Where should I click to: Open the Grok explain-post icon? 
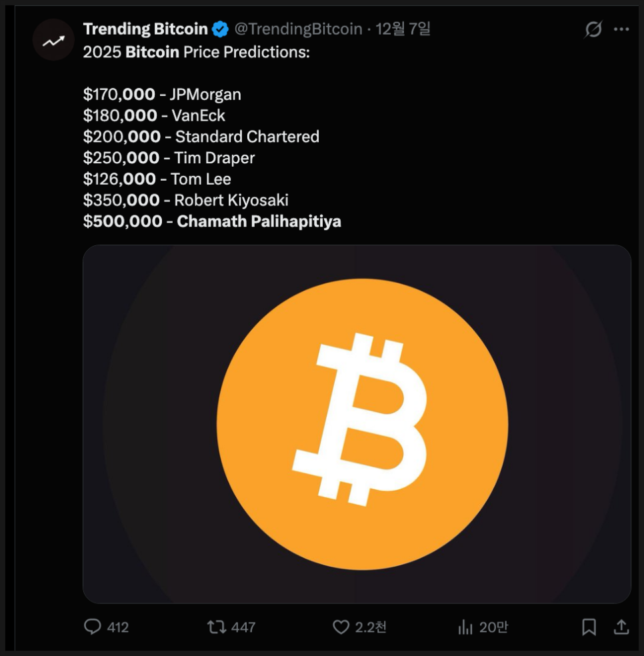tap(593, 29)
